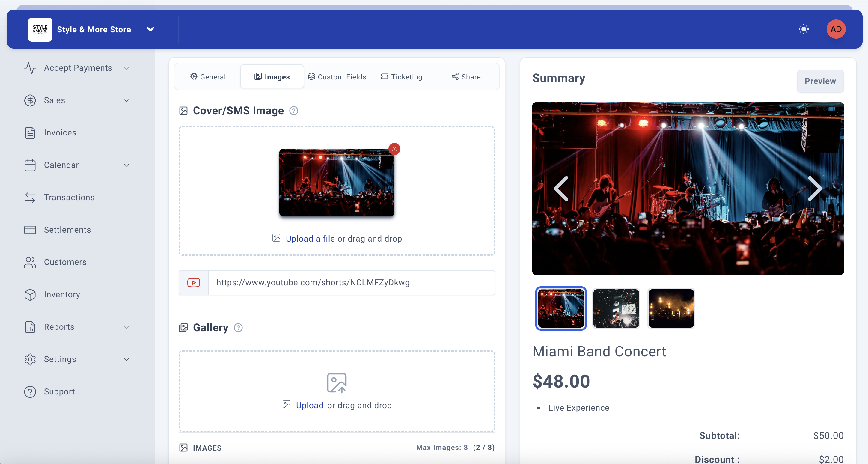Screen dimensions: 868x464
Task: Switch to the Custom Fields tab
Action: 337,77
